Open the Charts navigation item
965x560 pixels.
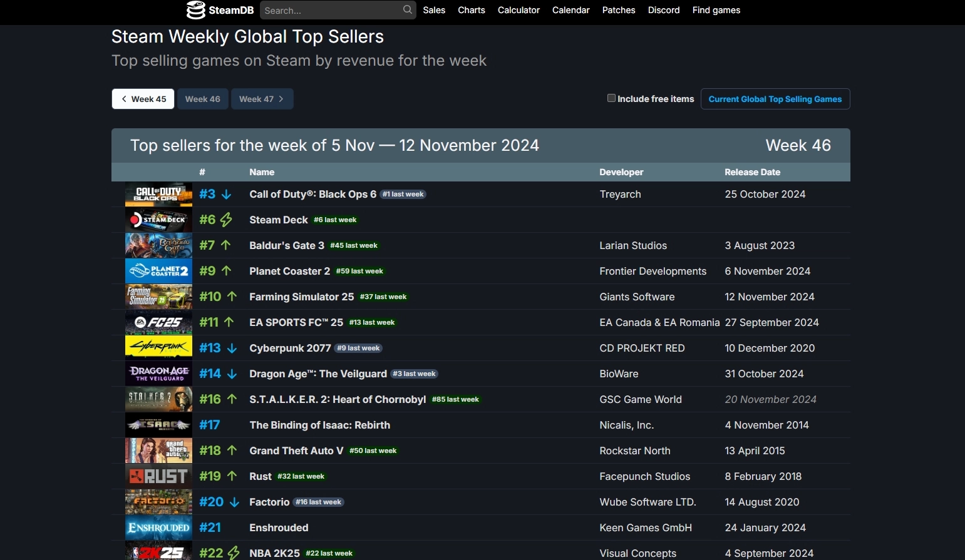pyautogui.click(x=472, y=10)
